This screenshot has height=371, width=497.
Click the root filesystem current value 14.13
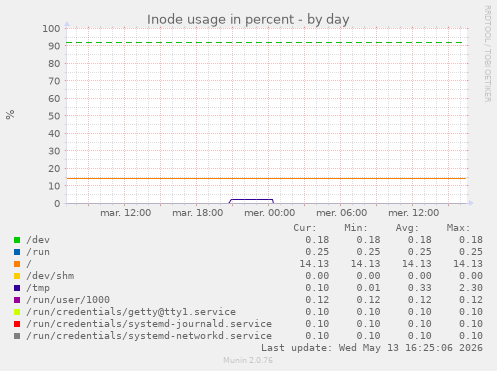coord(314,264)
